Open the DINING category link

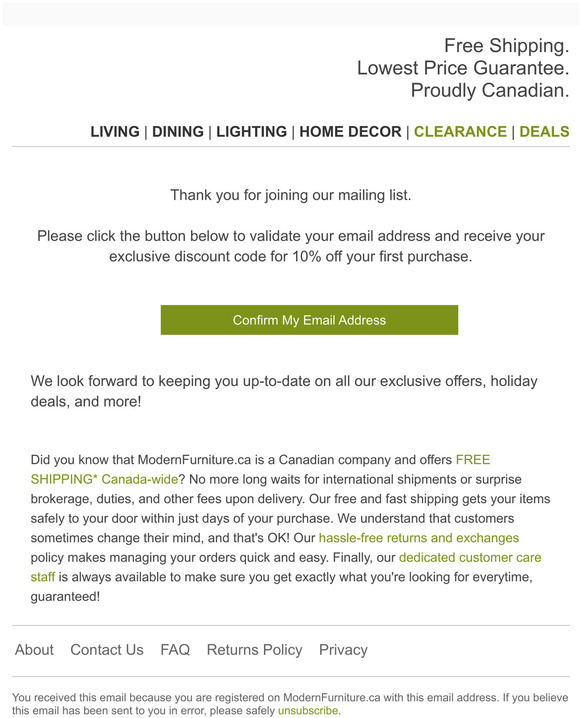(x=178, y=132)
